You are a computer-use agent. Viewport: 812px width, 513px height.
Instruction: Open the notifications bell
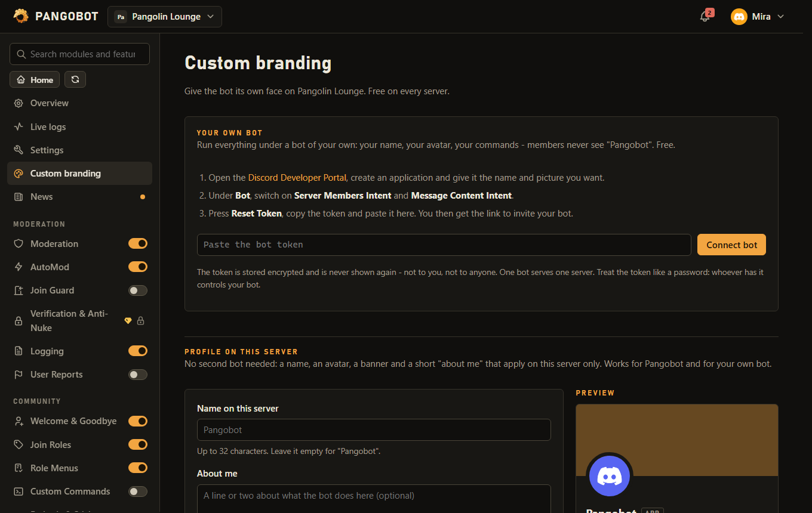tap(705, 17)
